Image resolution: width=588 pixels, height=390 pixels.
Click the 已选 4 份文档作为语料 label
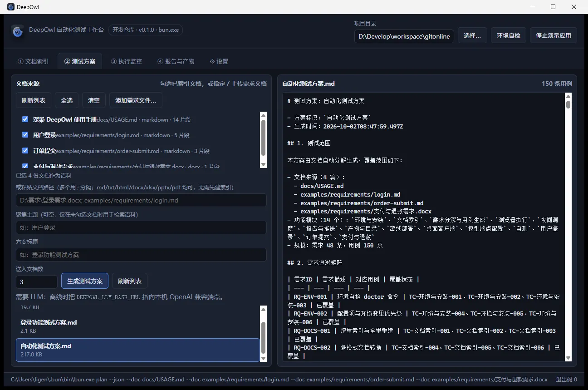44,175
